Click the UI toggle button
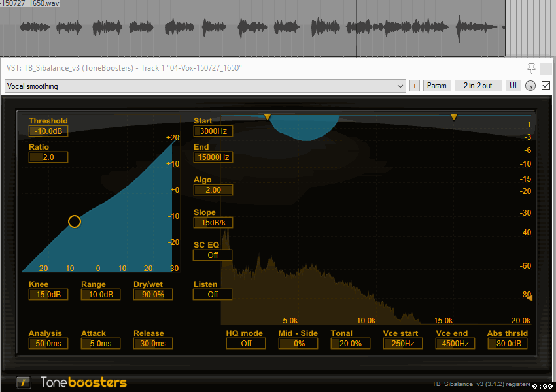The height and width of the screenshot is (392, 556). coord(513,86)
